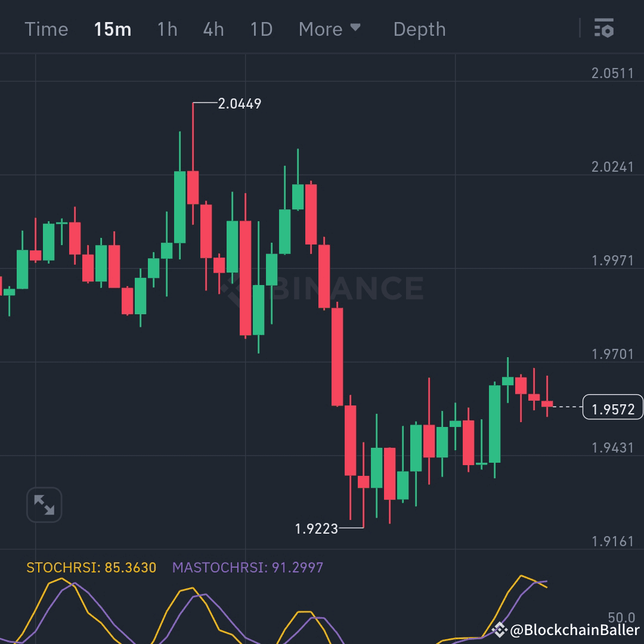Switch to the 1h timeframe
The height and width of the screenshot is (644, 644).
tap(167, 29)
